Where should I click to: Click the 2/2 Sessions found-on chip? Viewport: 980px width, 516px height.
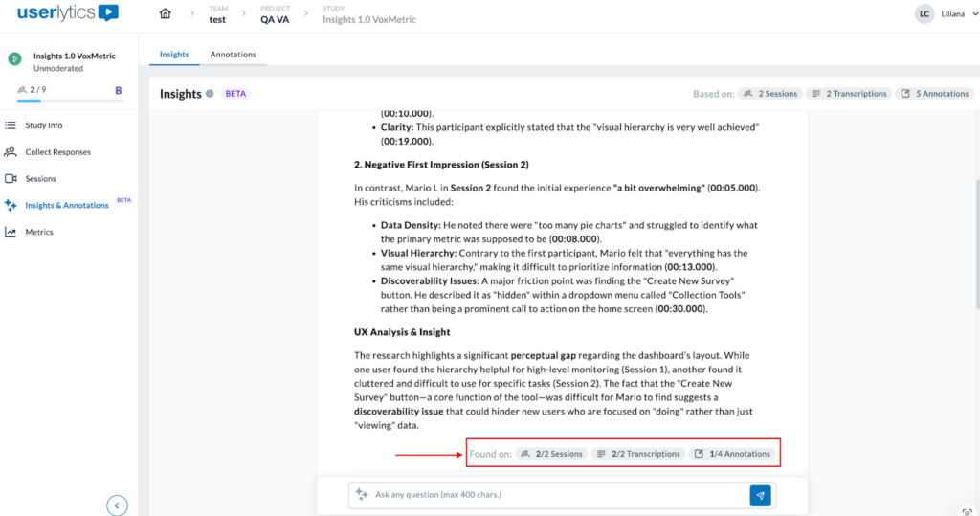tap(551, 454)
